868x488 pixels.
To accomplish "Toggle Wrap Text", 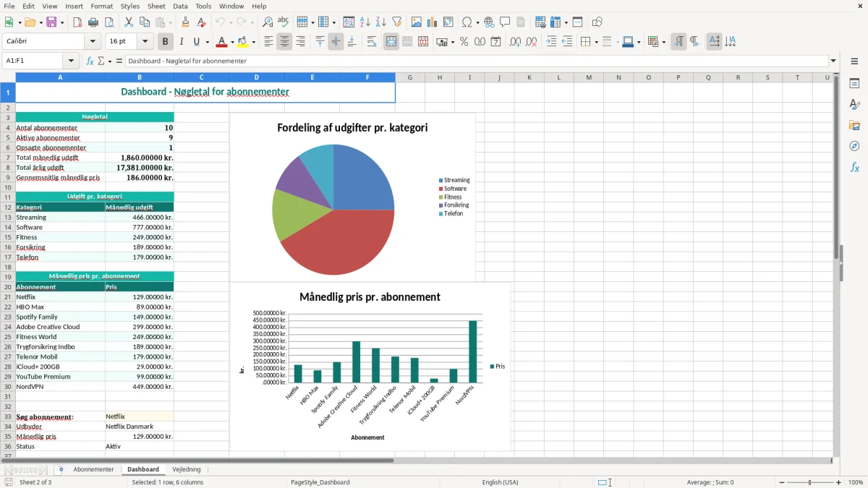I will pyautogui.click(x=372, y=42).
